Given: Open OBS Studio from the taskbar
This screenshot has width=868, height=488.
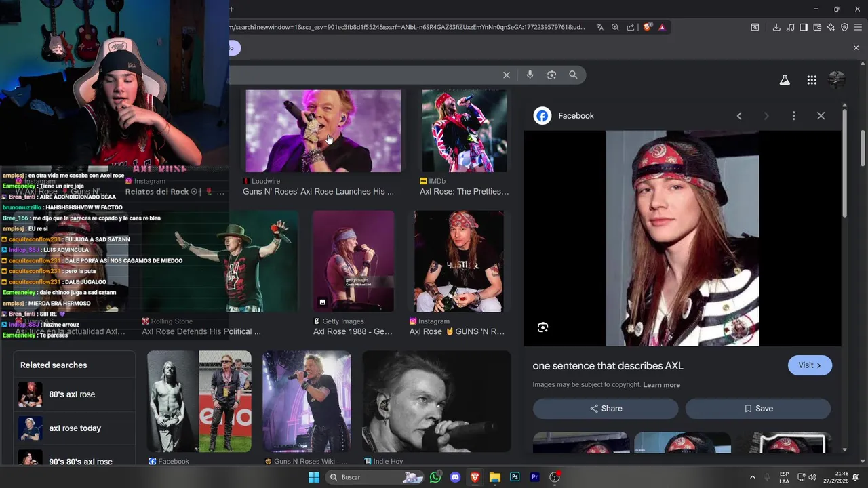Looking at the screenshot, I should click(555, 477).
